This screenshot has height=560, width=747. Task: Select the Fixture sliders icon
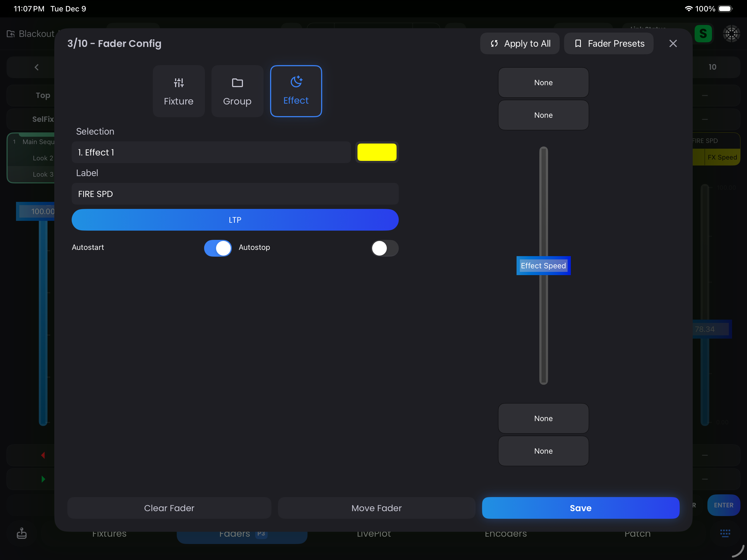[179, 83]
